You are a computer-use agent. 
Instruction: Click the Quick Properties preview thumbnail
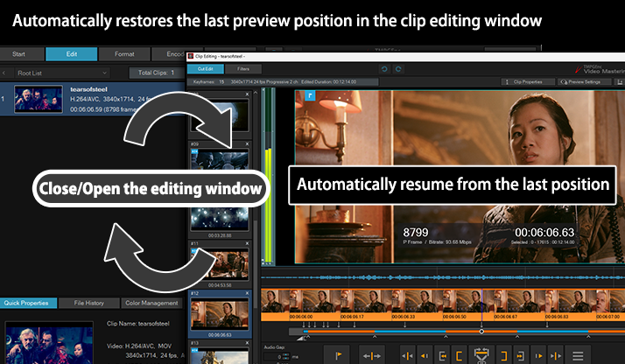point(49,343)
